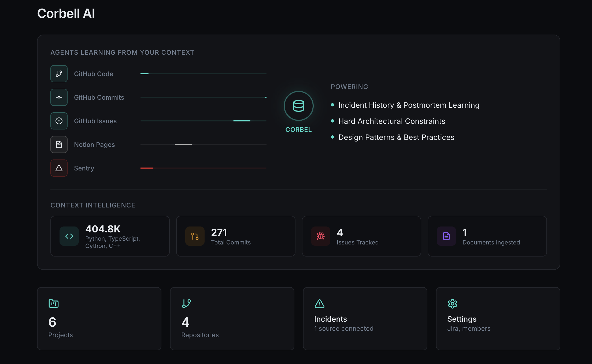This screenshot has width=592, height=364.
Task: Click the Documents Ingested file icon
Action: coord(446,236)
